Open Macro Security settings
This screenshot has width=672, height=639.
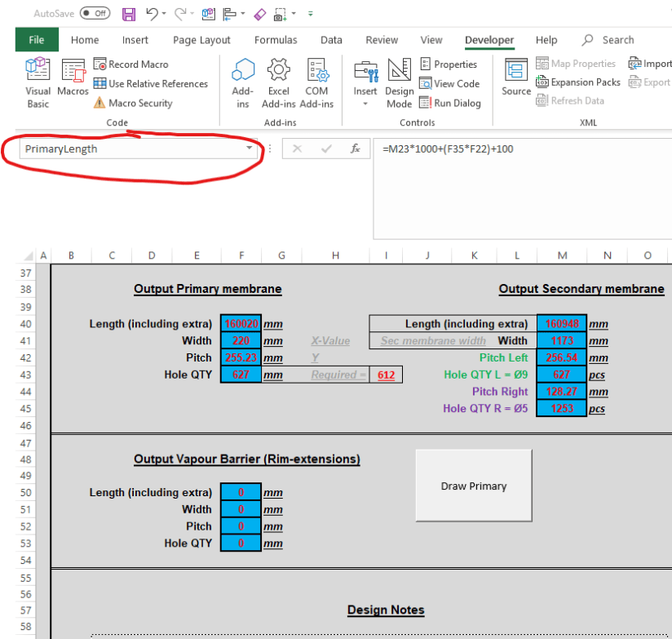133,103
